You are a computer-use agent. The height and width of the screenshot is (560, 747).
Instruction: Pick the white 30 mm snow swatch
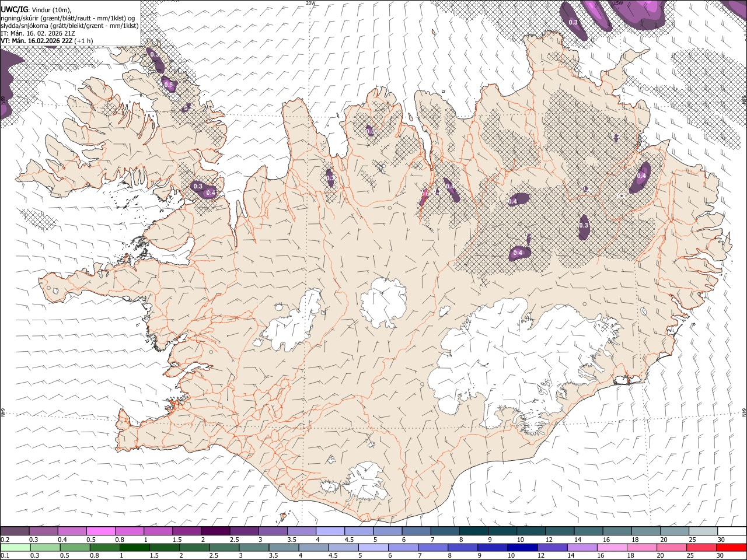[732, 531]
